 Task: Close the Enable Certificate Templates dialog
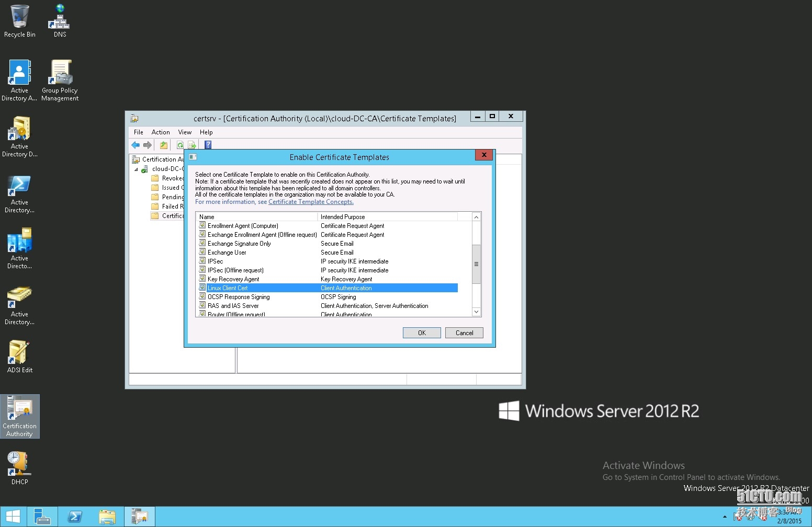pyautogui.click(x=484, y=155)
